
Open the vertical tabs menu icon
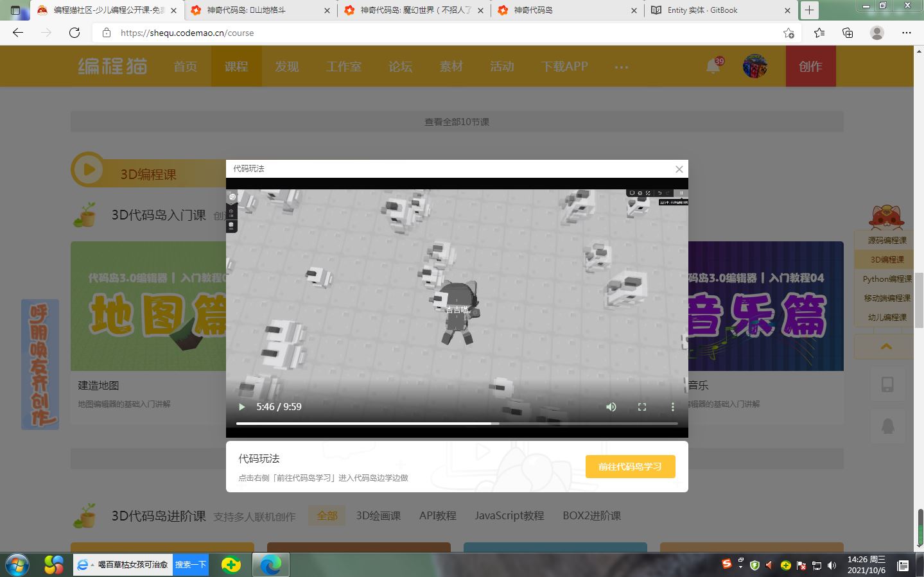pyautogui.click(x=15, y=10)
